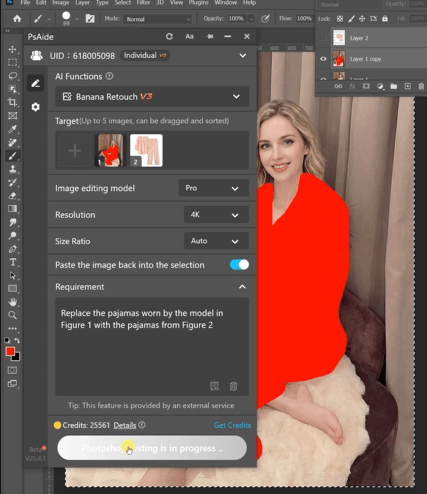Create a new layer in Layers panel
The image size is (427, 494).
click(408, 86)
